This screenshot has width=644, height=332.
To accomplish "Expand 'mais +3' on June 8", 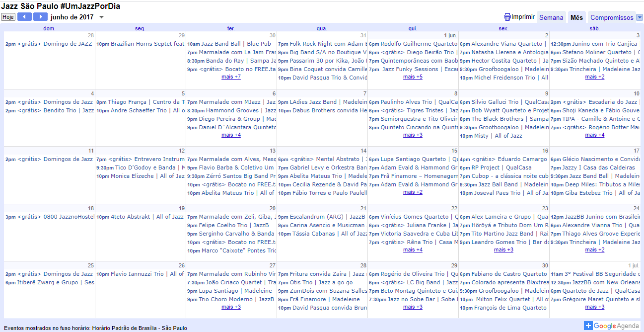I will 413,135.
